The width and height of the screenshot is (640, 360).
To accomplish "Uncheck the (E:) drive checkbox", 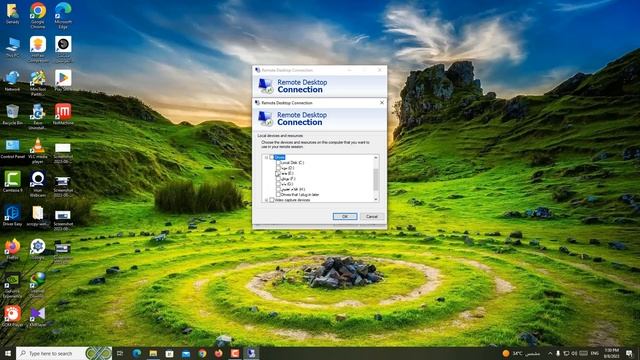I will (278, 173).
